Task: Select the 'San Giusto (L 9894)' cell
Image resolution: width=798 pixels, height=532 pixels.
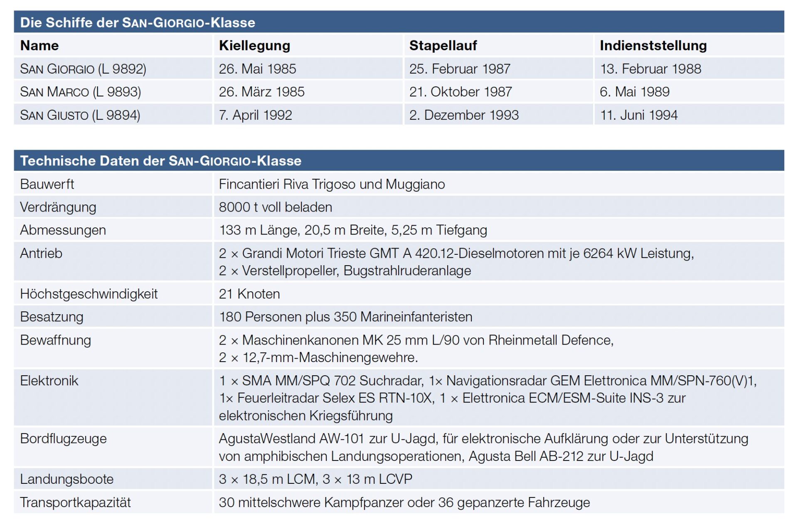Action: point(80,115)
